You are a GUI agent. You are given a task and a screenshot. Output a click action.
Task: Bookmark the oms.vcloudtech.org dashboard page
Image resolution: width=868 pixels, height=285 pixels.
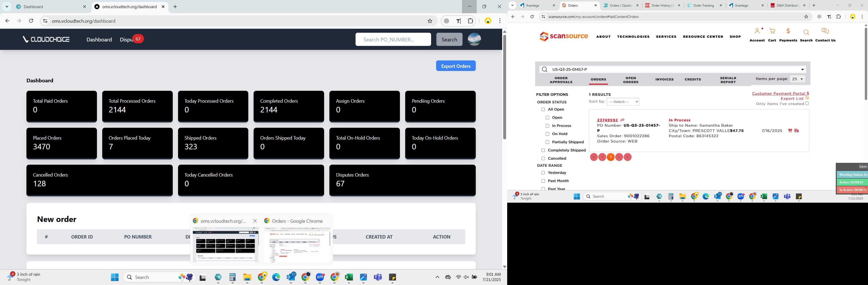(x=430, y=21)
